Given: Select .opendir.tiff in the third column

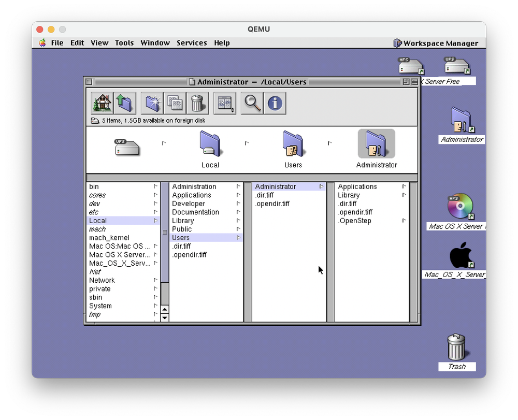Looking at the screenshot, I should click(x=289, y=204).
